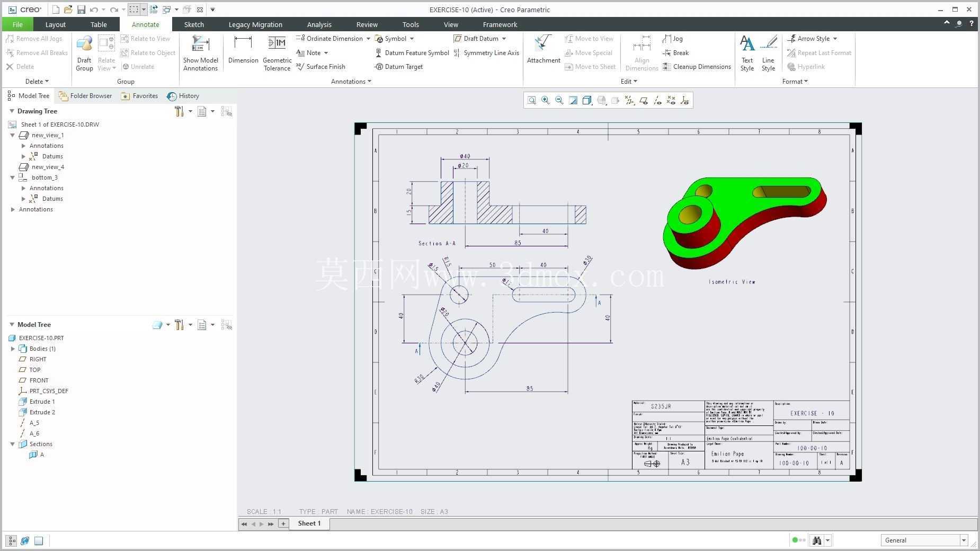The height and width of the screenshot is (551, 980).
Task: Toggle axis display visibility in graphics toolbar
Action: pyautogui.click(x=657, y=100)
